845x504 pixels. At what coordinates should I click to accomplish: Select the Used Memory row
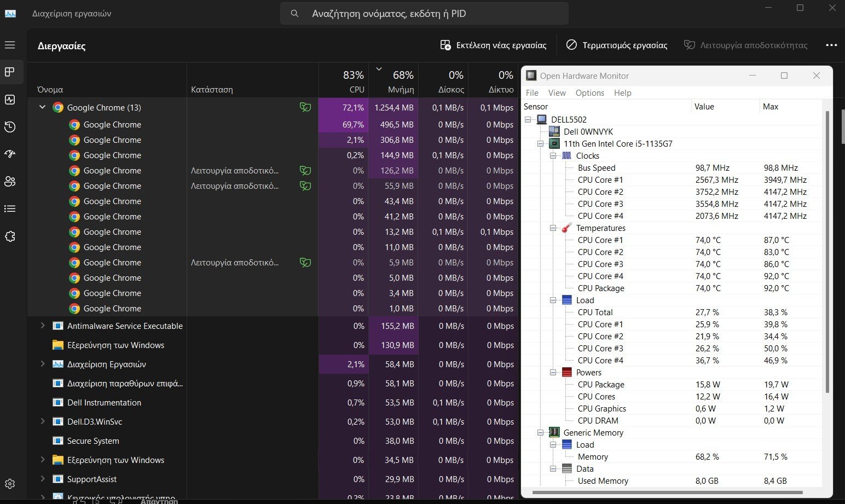click(673, 480)
